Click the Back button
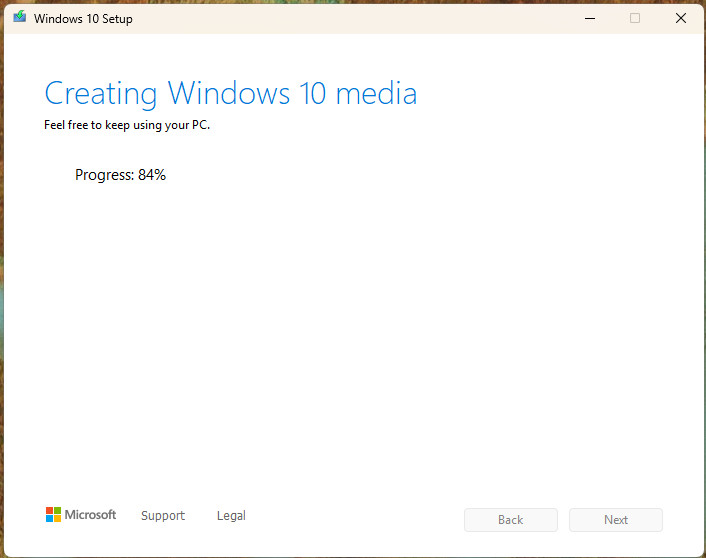 tap(511, 520)
